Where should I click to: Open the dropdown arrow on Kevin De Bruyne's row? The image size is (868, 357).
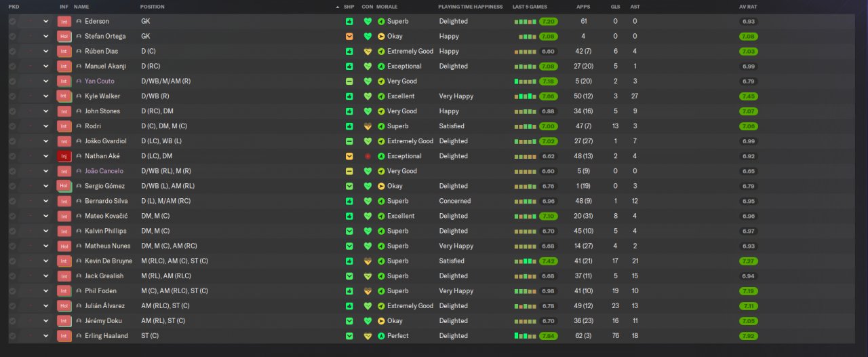click(46, 261)
